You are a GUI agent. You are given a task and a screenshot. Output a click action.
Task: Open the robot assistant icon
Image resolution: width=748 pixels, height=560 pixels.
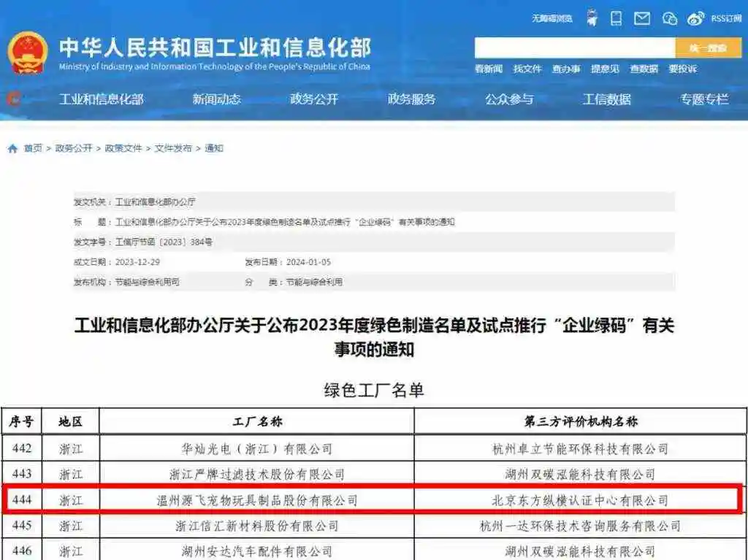coord(592,18)
